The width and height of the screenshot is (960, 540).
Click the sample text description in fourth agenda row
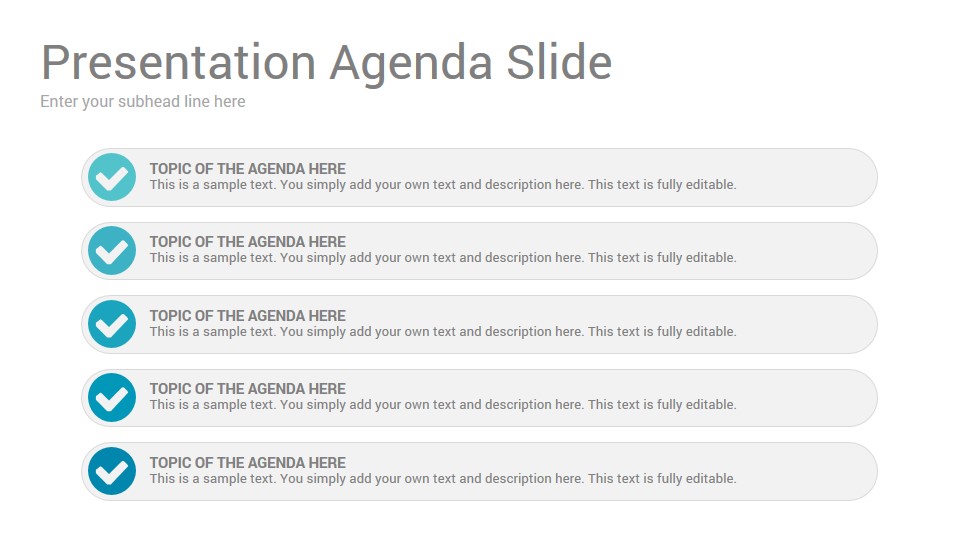[x=443, y=405]
